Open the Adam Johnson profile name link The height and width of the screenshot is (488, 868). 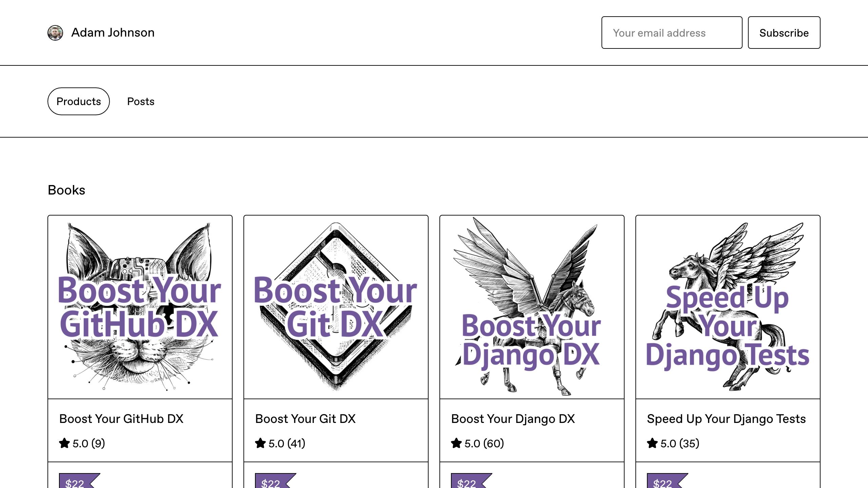pyautogui.click(x=113, y=33)
